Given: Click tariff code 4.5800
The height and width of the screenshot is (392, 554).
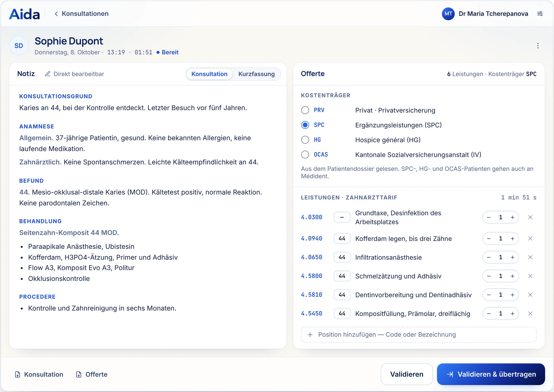Looking at the screenshot, I should click(311, 276).
